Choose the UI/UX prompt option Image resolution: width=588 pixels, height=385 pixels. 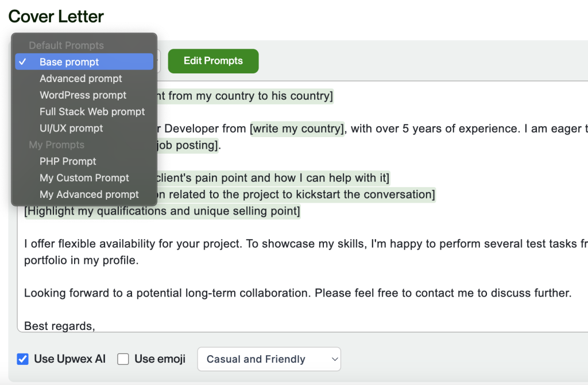71,129
